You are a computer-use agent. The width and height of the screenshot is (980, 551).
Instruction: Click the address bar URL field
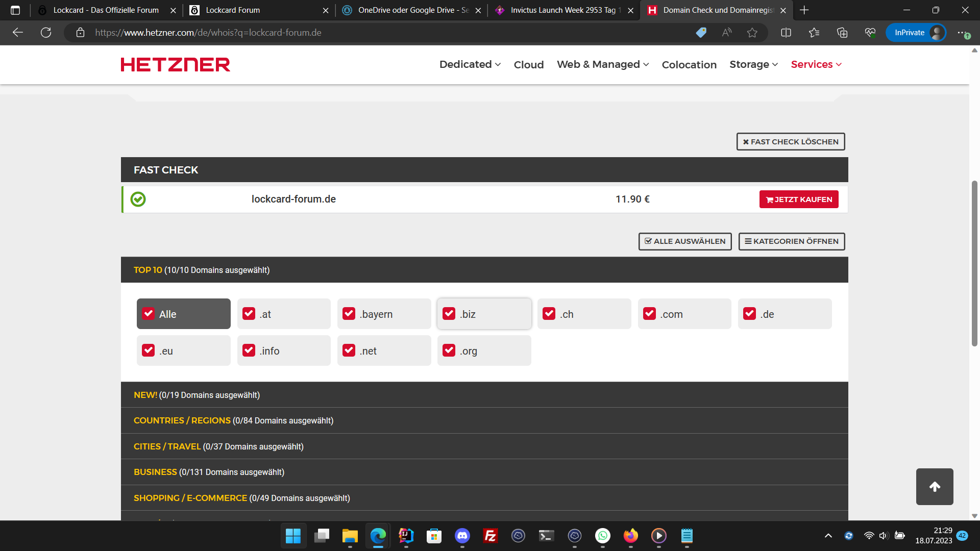coord(388,33)
